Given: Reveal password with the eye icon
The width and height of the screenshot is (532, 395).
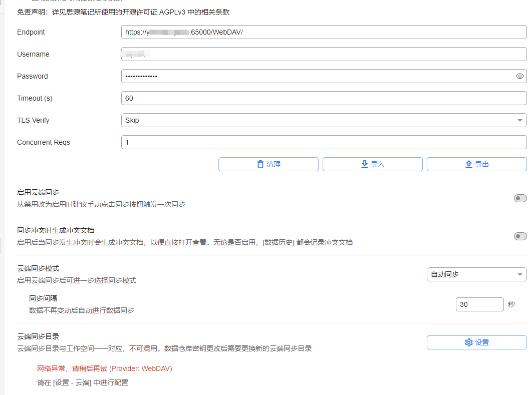Looking at the screenshot, I should (x=519, y=76).
